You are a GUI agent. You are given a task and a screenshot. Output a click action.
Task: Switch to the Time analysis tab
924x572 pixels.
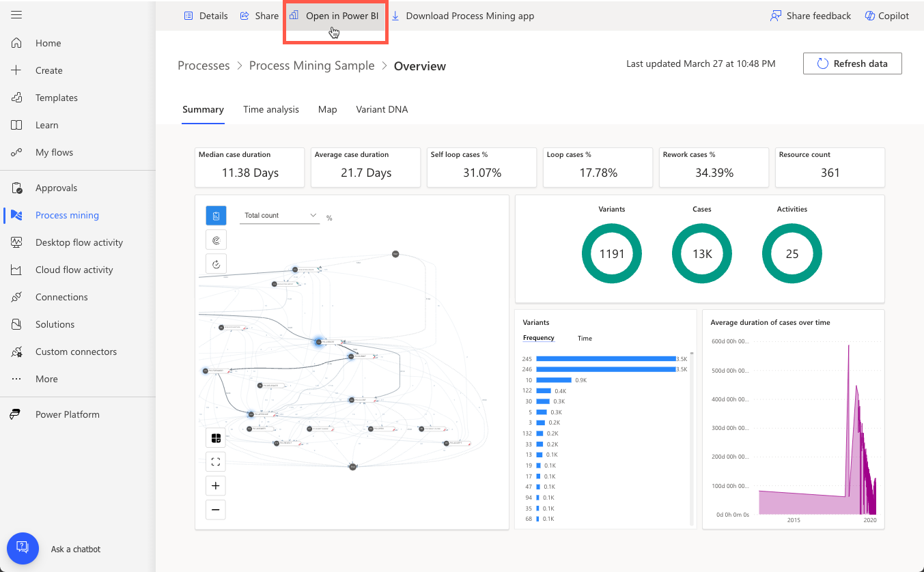pyautogui.click(x=271, y=109)
